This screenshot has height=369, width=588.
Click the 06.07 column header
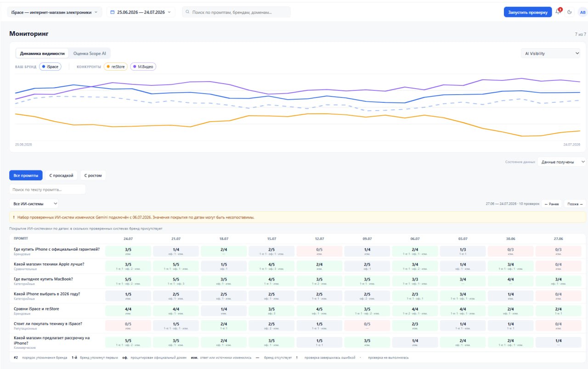(415, 239)
